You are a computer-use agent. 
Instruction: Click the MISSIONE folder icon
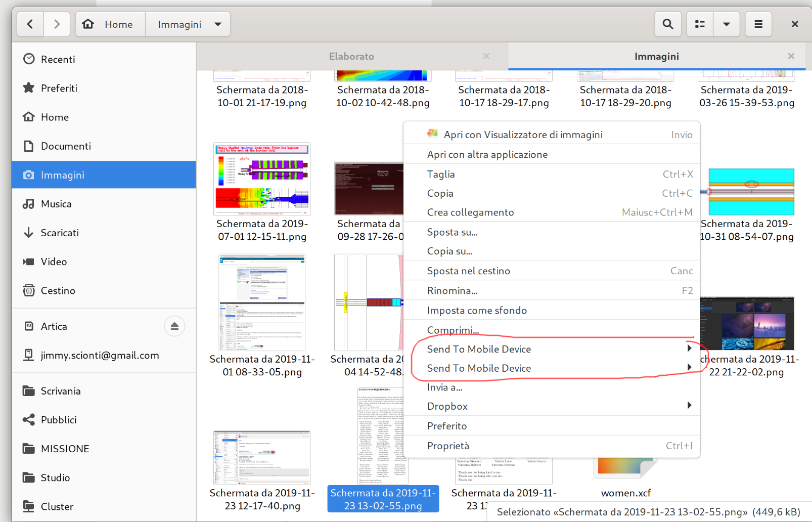[x=29, y=449]
